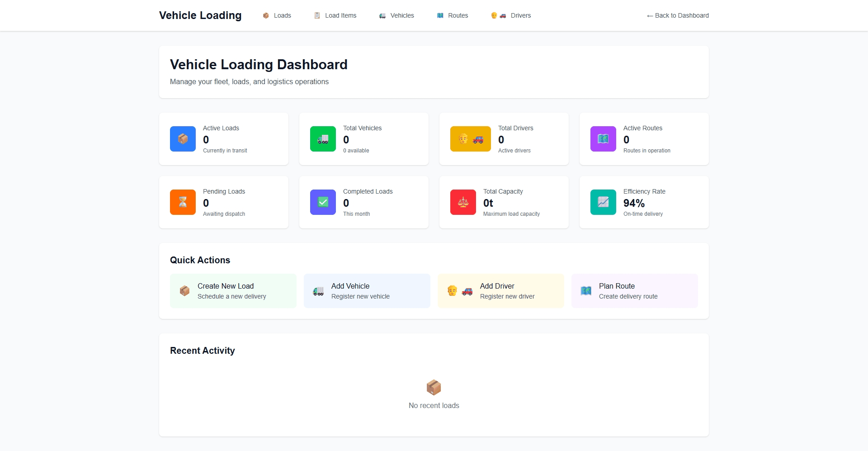This screenshot has width=868, height=451.
Task: Click the Vehicle Loading brand title
Action: point(200,15)
